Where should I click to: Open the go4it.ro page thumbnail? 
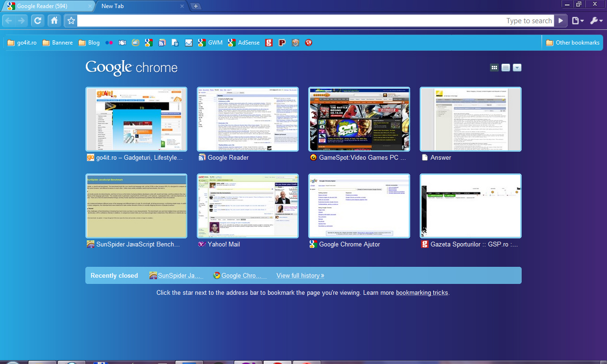coord(137,119)
